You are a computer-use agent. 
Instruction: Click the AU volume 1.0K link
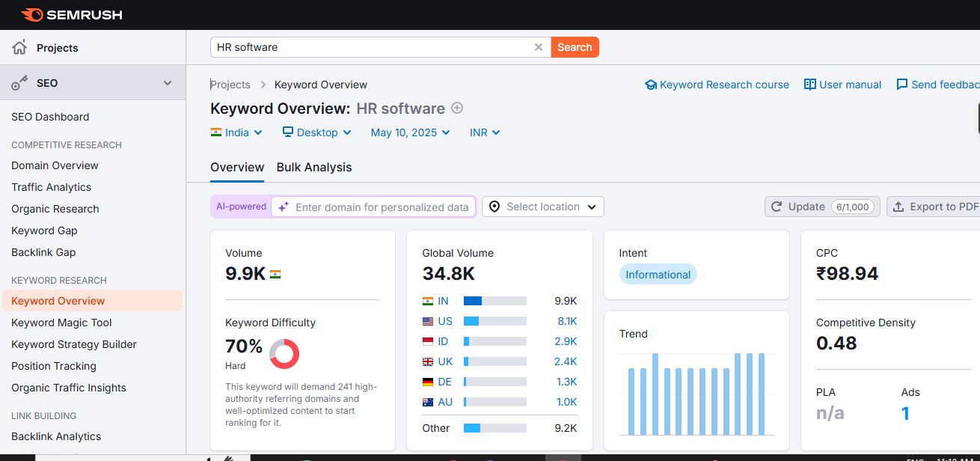tap(567, 402)
